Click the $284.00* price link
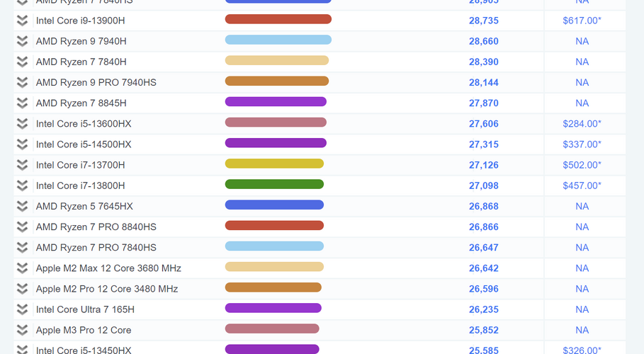Screen dimensions: 644x354 click(582, 124)
